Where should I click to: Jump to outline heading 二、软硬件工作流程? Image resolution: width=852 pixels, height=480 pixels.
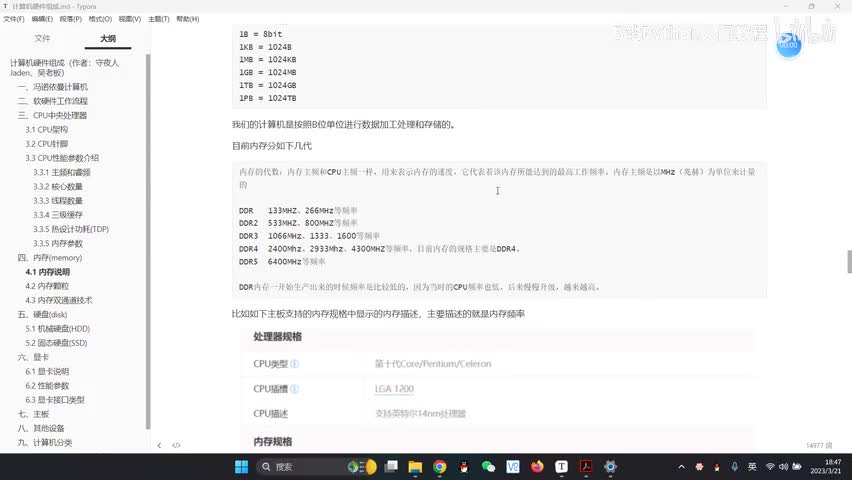(53, 101)
